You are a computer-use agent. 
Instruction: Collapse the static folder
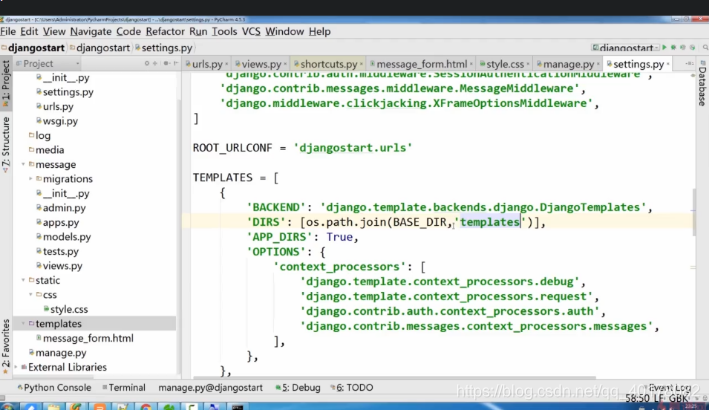tap(23, 280)
